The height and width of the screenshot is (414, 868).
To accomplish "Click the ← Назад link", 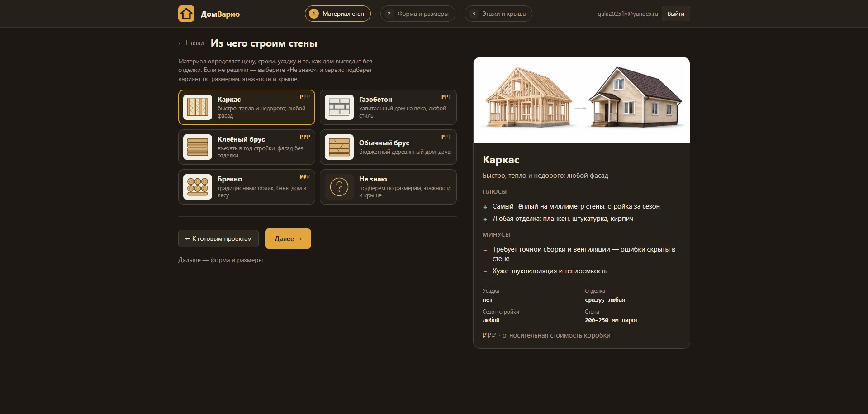I will click(191, 43).
